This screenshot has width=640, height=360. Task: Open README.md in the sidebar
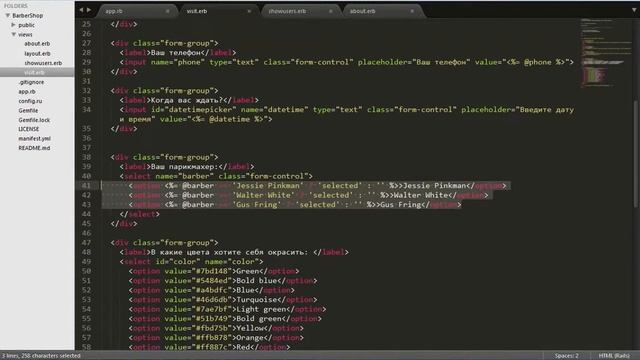pos(34,148)
